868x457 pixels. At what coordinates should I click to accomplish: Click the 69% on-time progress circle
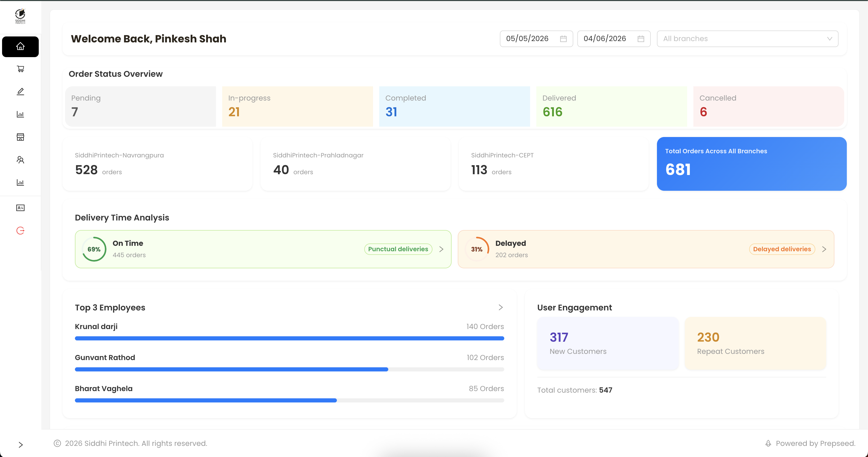(x=94, y=249)
